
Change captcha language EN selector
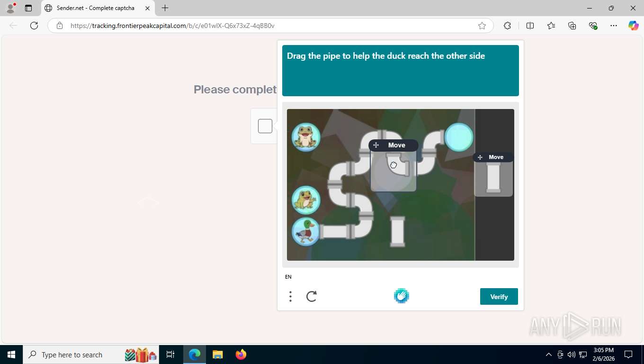coord(288,277)
